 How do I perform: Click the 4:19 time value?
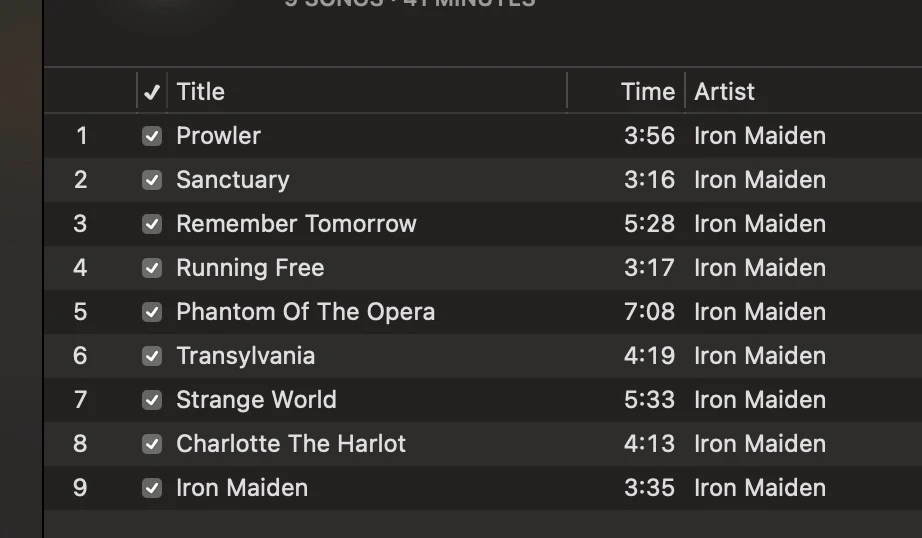[x=650, y=356]
